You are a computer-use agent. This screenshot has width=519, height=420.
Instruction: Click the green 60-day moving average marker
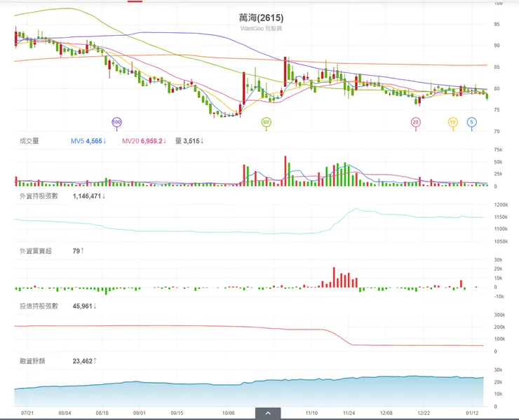pyautogui.click(x=266, y=122)
